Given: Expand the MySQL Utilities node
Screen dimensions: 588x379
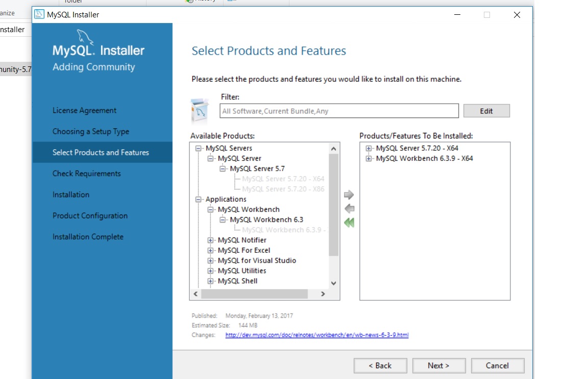Looking at the screenshot, I should click(x=210, y=271).
